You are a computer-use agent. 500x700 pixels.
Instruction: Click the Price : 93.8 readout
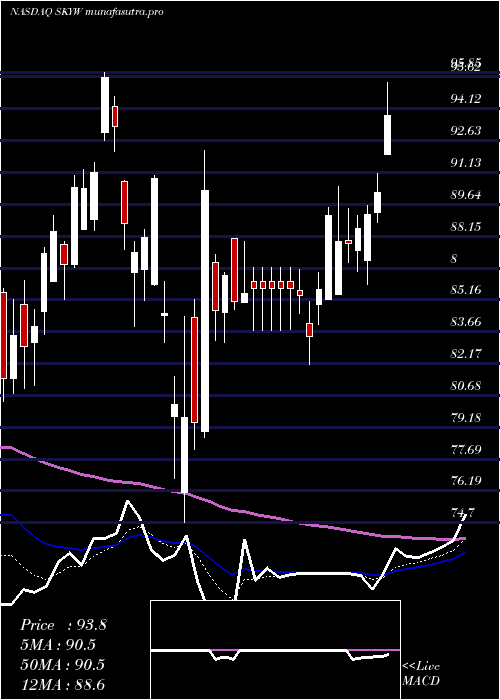(x=63, y=625)
